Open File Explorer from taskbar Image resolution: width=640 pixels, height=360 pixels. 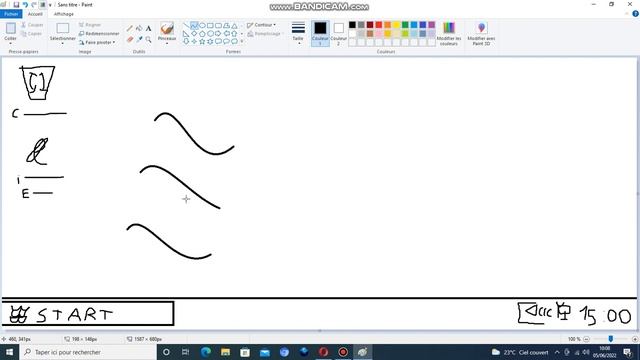coord(225,352)
